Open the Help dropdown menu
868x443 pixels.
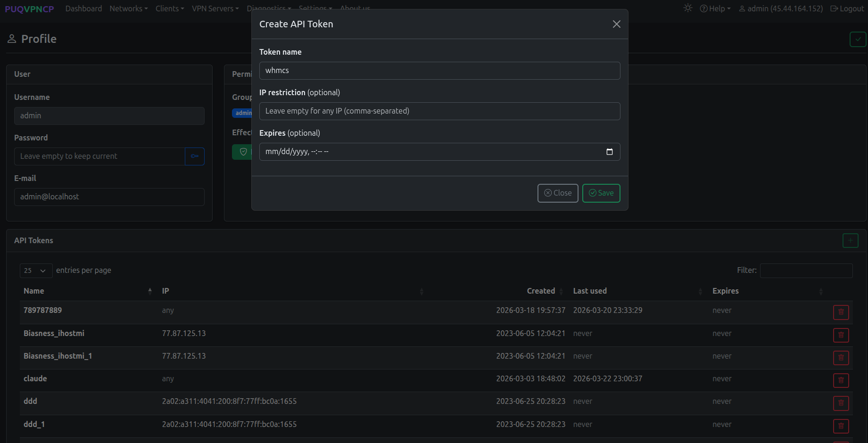(x=715, y=8)
